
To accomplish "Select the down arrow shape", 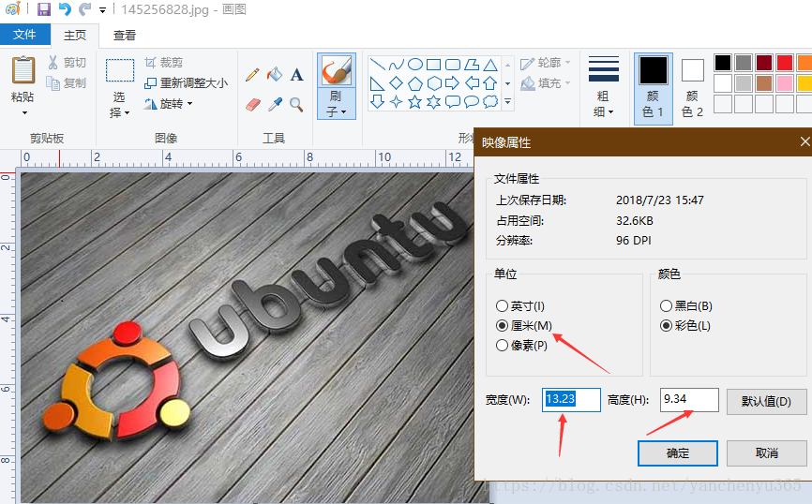I will (378, 101).
